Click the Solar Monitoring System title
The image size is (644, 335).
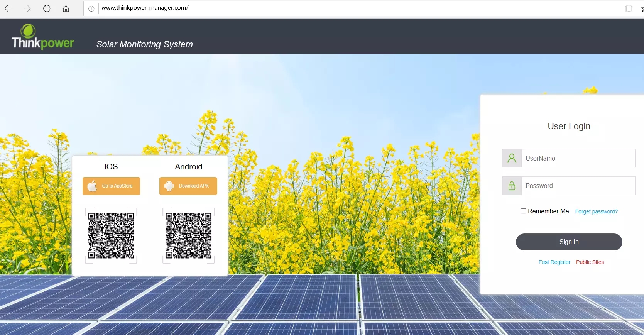tap(144, 44)
